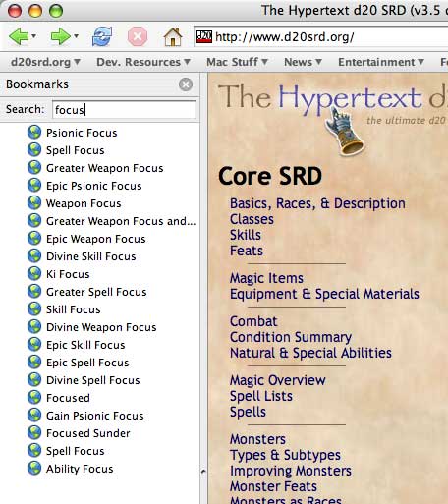Click the URL address bar
The height and width of the screenshot is (504, 448).
(321, 36)
